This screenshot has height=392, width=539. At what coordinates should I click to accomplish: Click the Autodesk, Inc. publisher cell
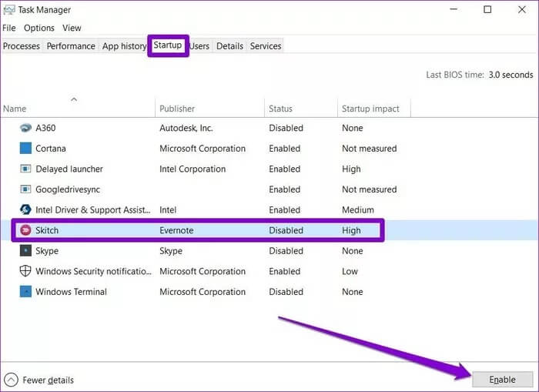186,128
